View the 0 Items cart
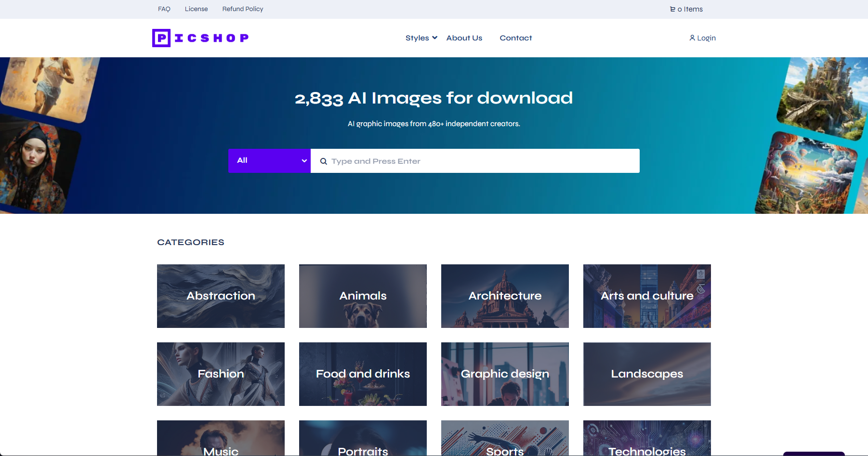 pyautogui.click(x=686, y=9)
